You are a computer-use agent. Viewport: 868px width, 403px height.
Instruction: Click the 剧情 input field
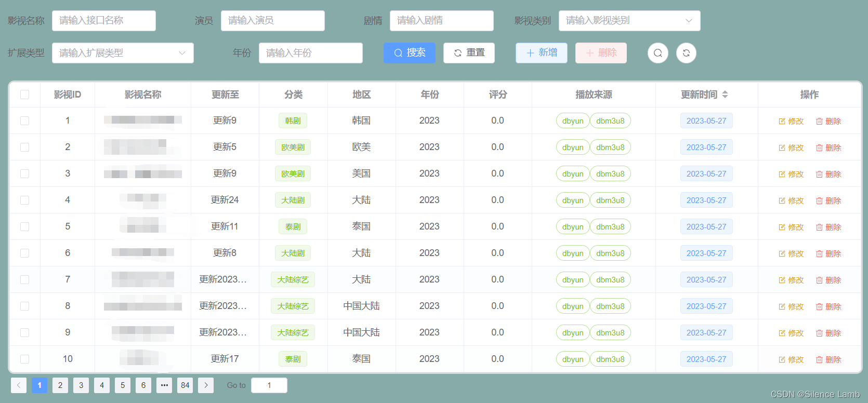pos(442,21)
